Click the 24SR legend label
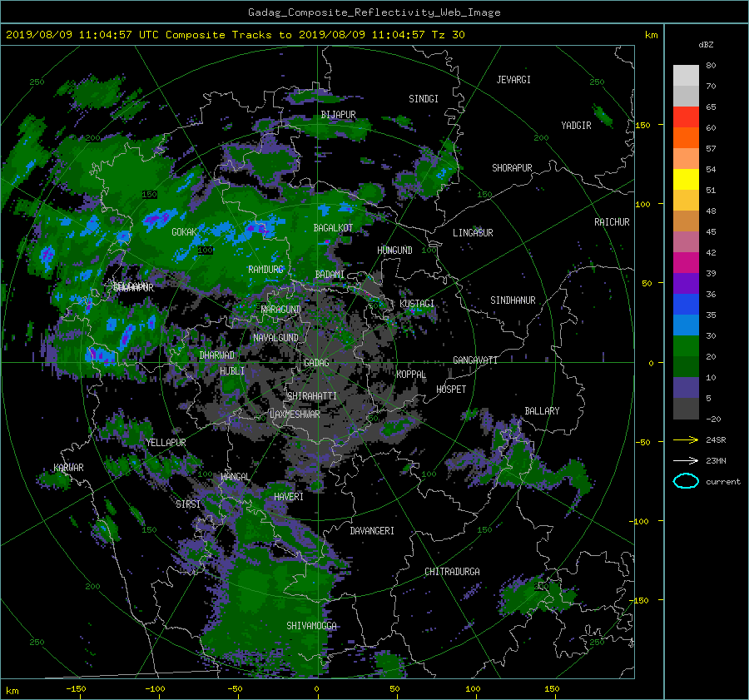 [716, 440]
